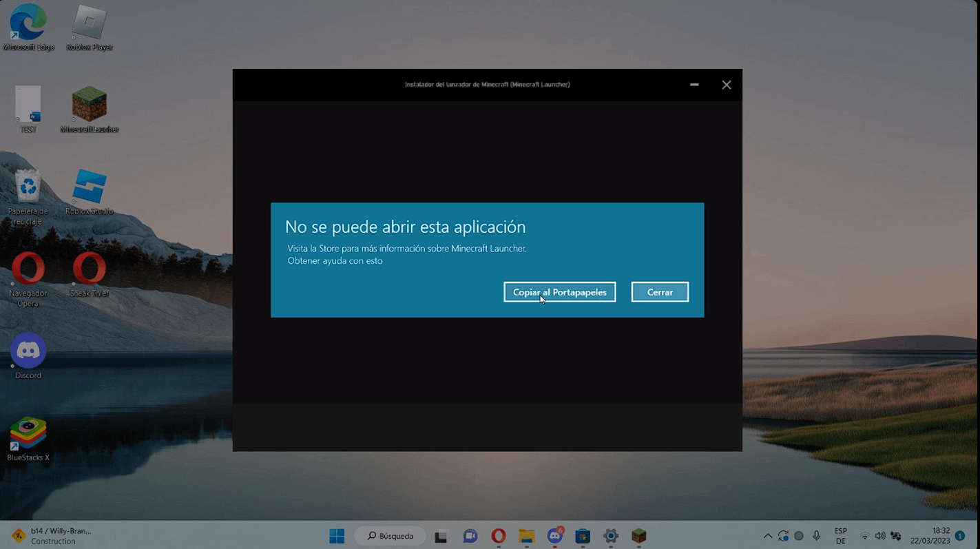Click the 'Visita la Store' message text
Image resolution: width=980 pixels, height=549 pixels.
(x=406, y=249)
